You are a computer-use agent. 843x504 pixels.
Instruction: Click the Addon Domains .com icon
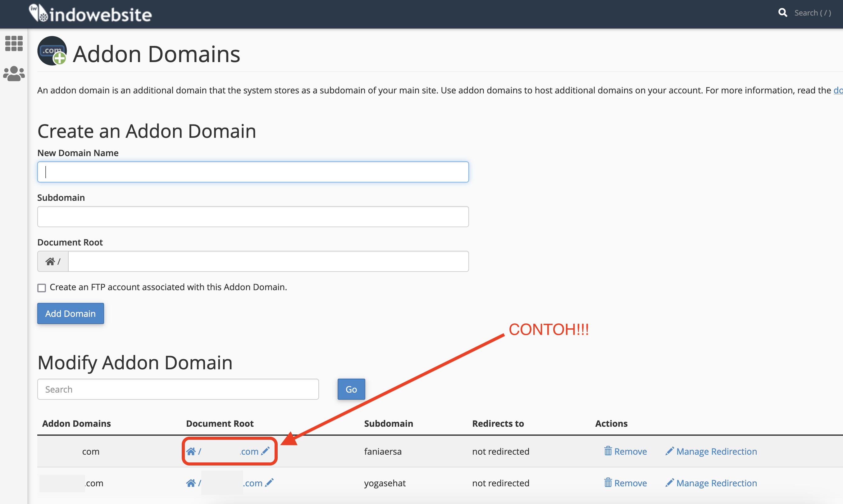[x=52, y=51]
